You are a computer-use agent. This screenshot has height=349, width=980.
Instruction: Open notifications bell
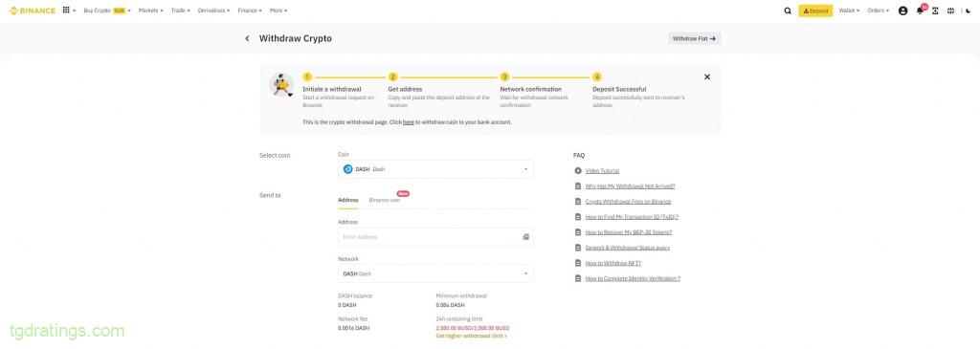(920, 11)
